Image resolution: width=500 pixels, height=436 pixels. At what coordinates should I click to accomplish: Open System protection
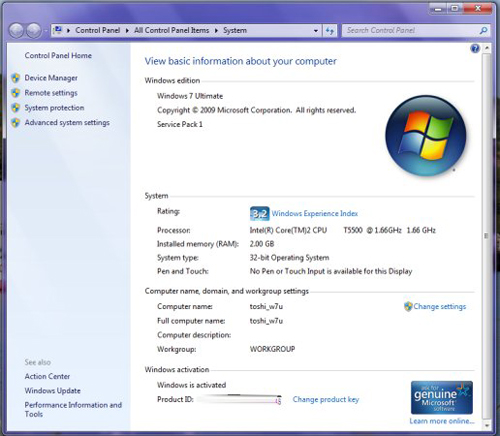[x=54, y=108]
